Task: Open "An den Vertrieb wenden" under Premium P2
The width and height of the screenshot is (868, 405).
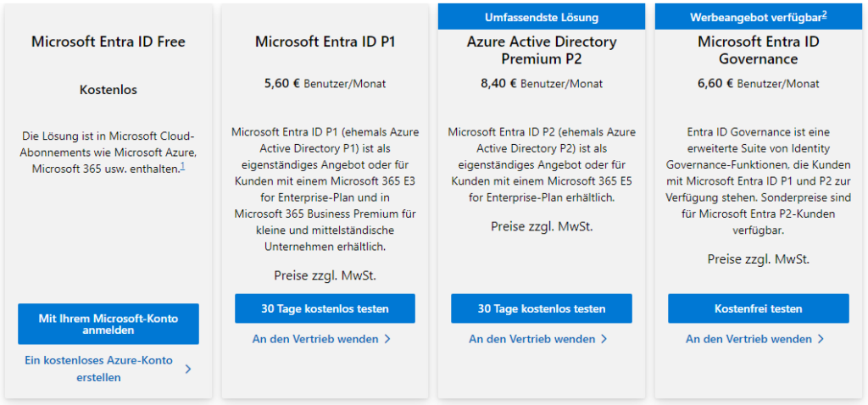Action: coord(531,339)
